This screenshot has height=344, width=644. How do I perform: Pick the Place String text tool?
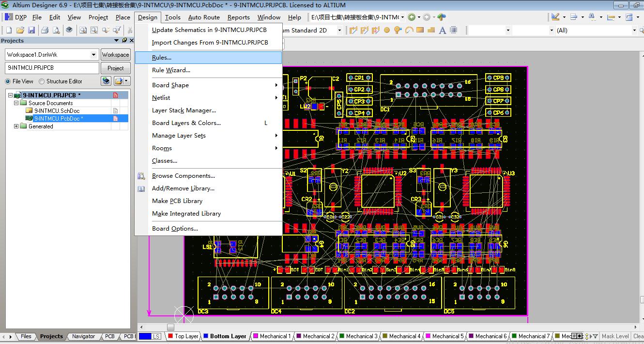(x=443, y=30)
